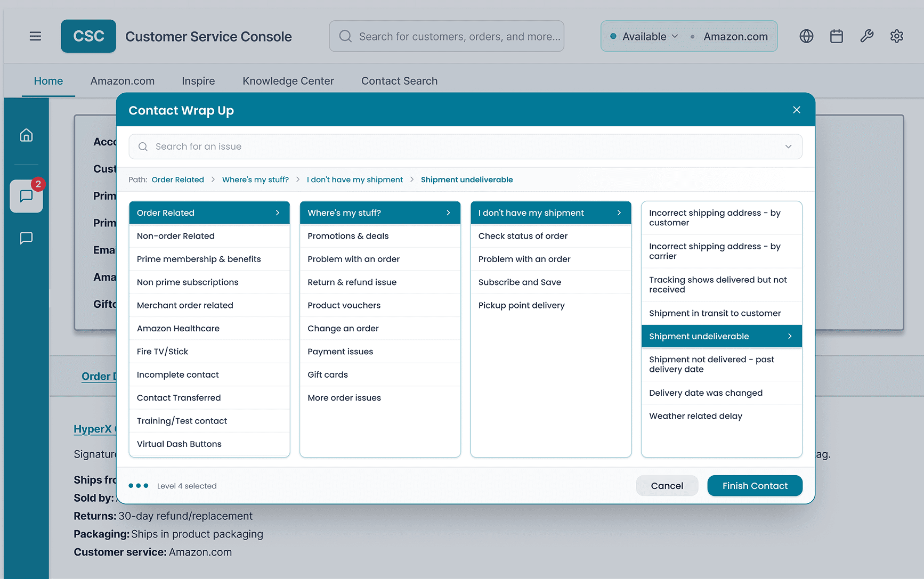Viewport: 924px width, 579px height.
Task: Select Non-order Related category
Action: point(209,236)
